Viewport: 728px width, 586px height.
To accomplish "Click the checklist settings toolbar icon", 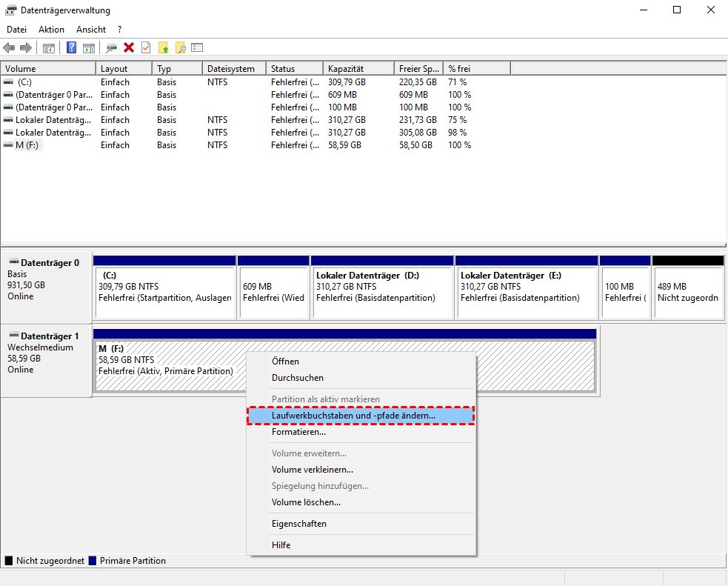I will 197,47.
